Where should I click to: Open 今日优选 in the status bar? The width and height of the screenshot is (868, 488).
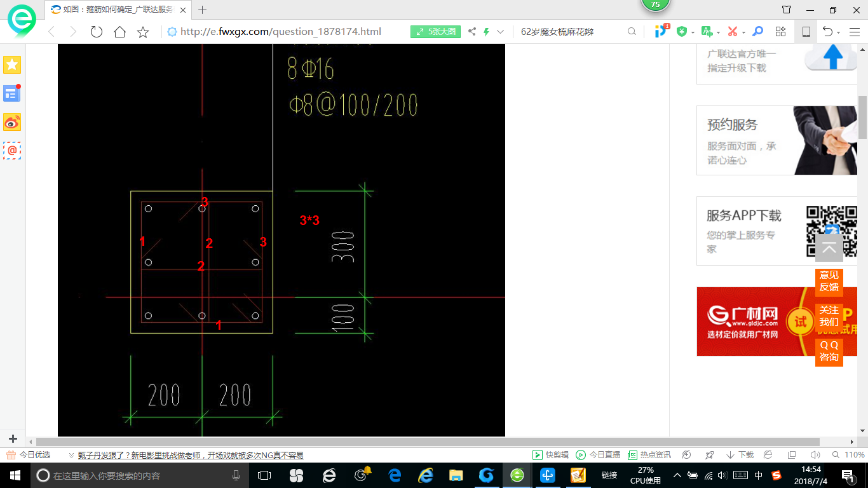(x=29, y=455)
